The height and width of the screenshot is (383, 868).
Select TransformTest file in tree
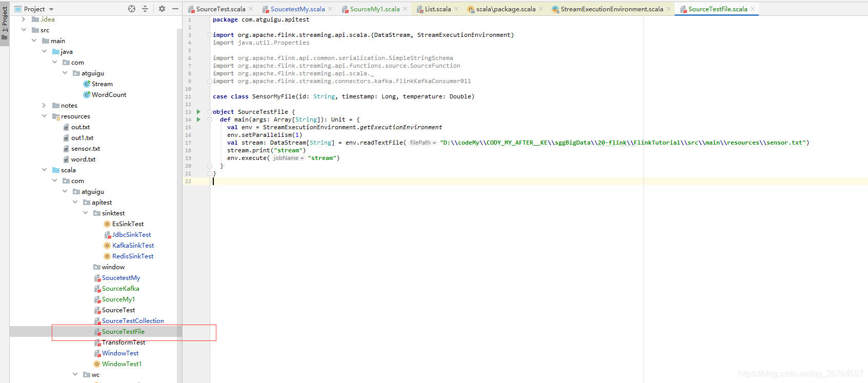point(124,342)
